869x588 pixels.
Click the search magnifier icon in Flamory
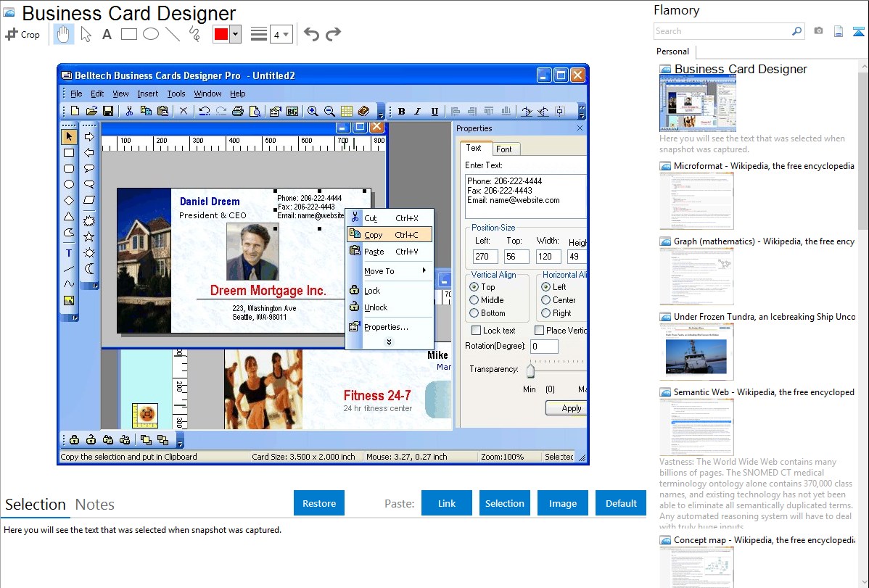pyautogui.click(x=796, y=31)
